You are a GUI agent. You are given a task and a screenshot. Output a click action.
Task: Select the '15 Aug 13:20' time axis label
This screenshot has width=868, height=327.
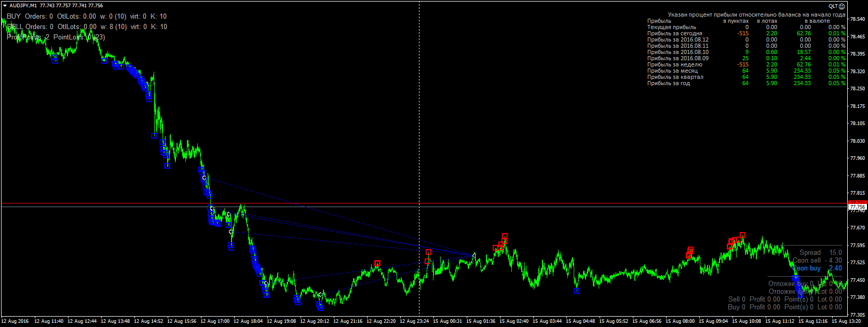(x=846, y=321)
